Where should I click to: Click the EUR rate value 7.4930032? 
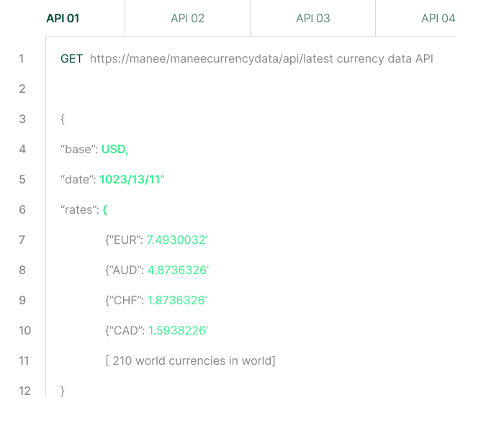click(x=177, y=240)
